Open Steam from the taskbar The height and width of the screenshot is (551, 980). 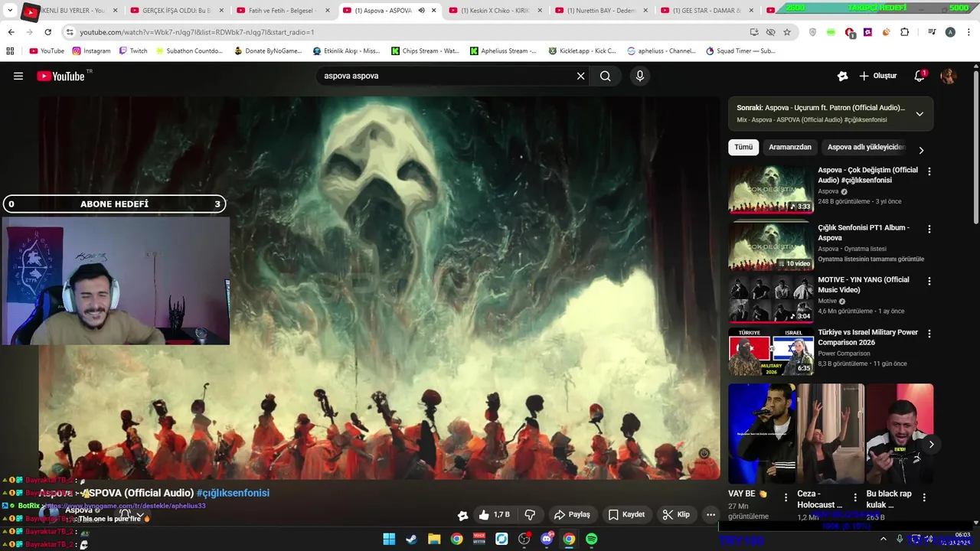click(x=411, y=539)
